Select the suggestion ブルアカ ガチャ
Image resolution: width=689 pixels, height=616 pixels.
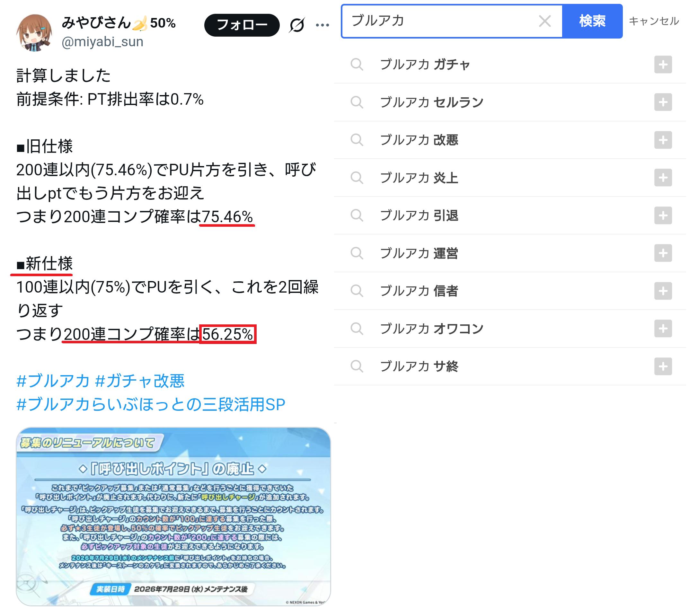(510, 64)
